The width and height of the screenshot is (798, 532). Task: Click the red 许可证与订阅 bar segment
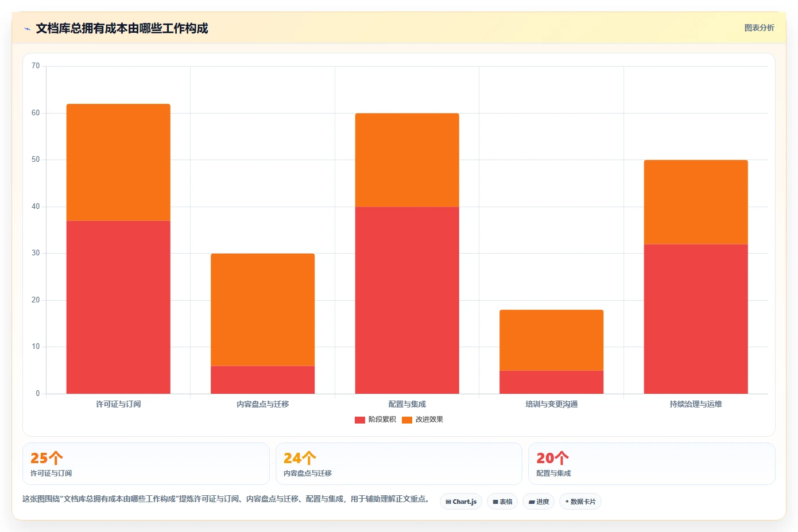click(118, 307)
